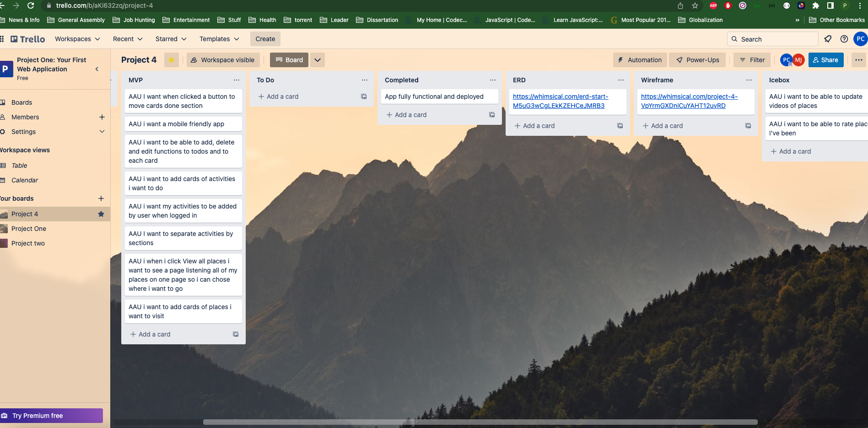The width and height of the screenshot is (868, 428).
Task: Open Filter cards panel
Action: click(752, 60)
